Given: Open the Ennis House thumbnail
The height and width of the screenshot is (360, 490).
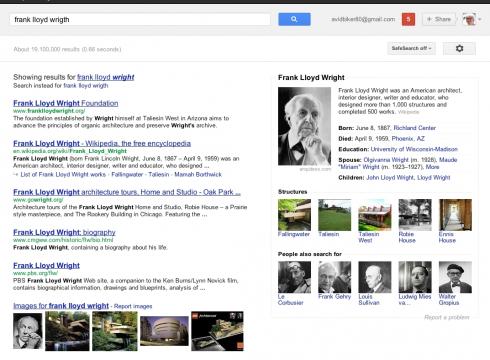Looking at the screenshot, I should 455,215.
